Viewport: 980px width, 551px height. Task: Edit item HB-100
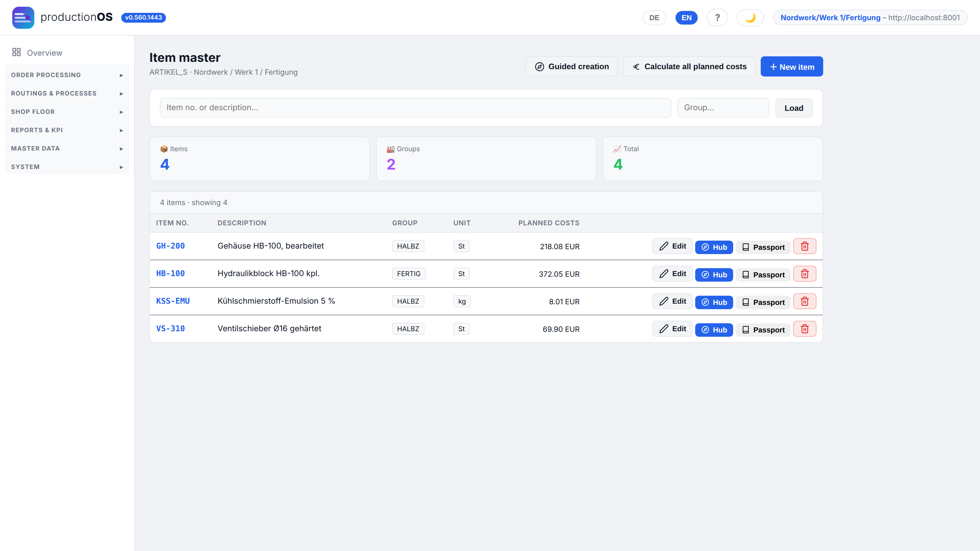coord(672,274)
